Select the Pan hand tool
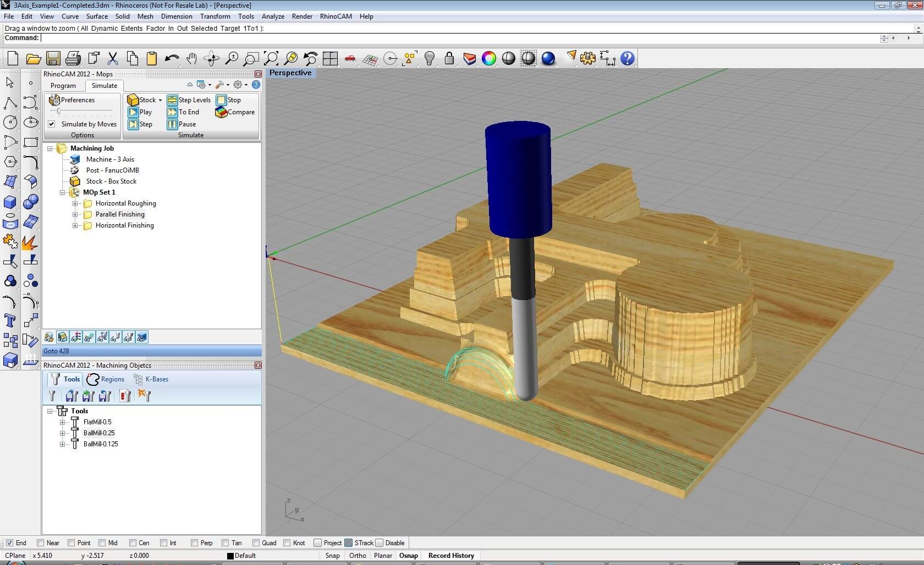The height and width of the screenshot is (565, 924). tap(191, 58)
